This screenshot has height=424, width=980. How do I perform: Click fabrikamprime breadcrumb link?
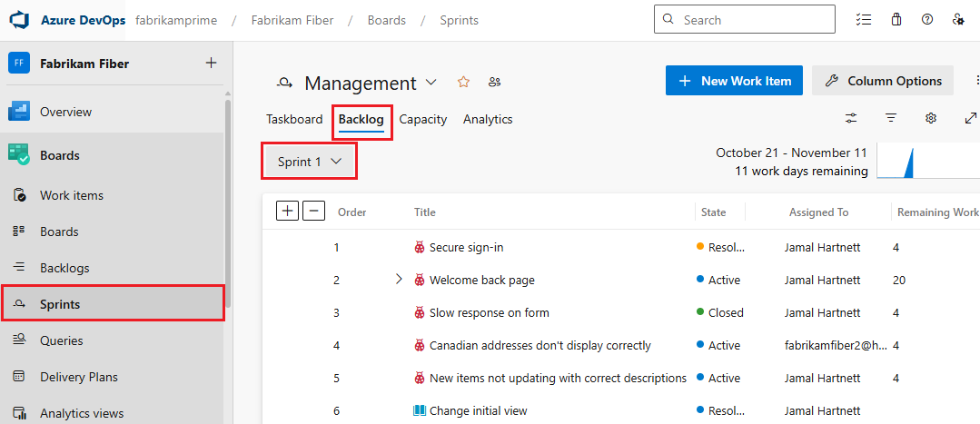(x=176, y=20)
